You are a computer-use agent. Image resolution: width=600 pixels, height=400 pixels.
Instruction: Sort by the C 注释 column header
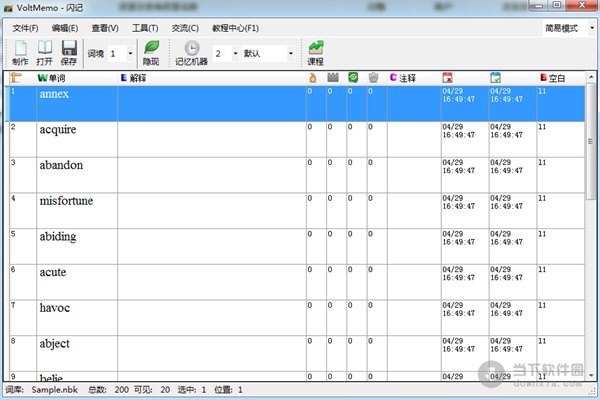403,78
